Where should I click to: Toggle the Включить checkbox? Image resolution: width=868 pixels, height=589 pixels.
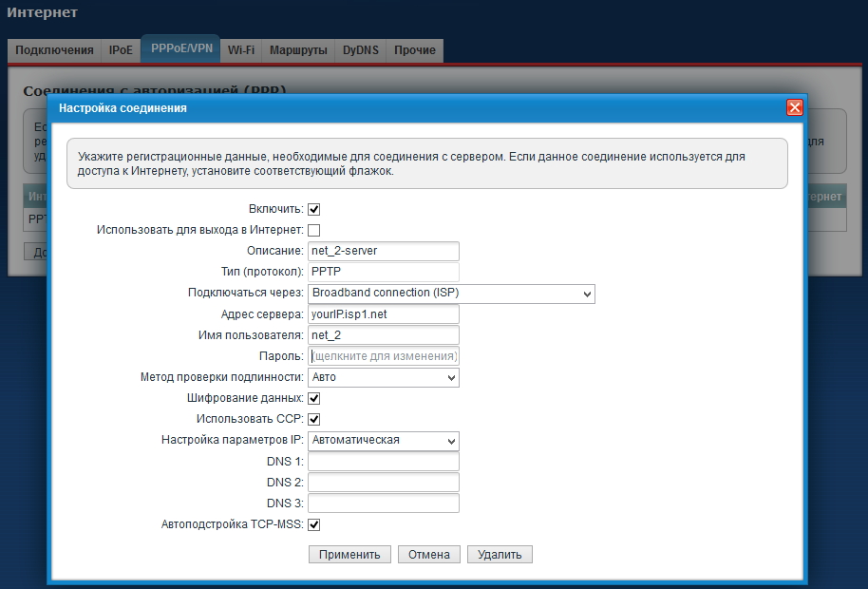pyautogui.click(x=314, y=209)
